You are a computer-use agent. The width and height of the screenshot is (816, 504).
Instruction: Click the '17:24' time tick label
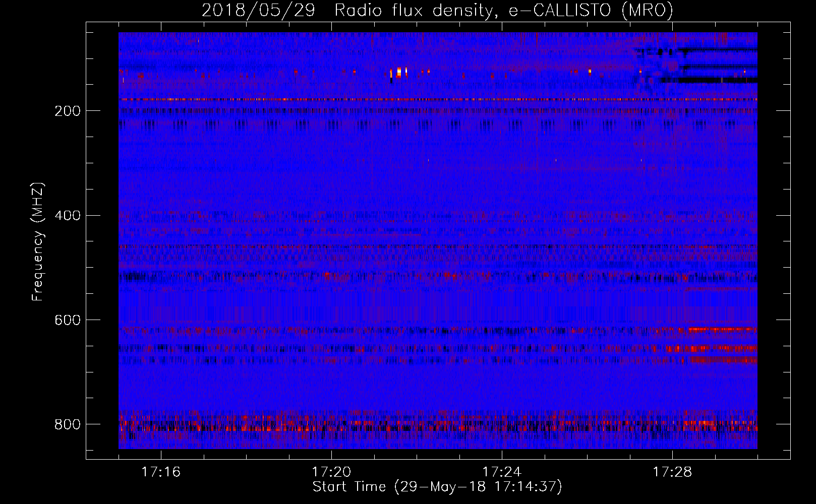[x=502, y=472]
